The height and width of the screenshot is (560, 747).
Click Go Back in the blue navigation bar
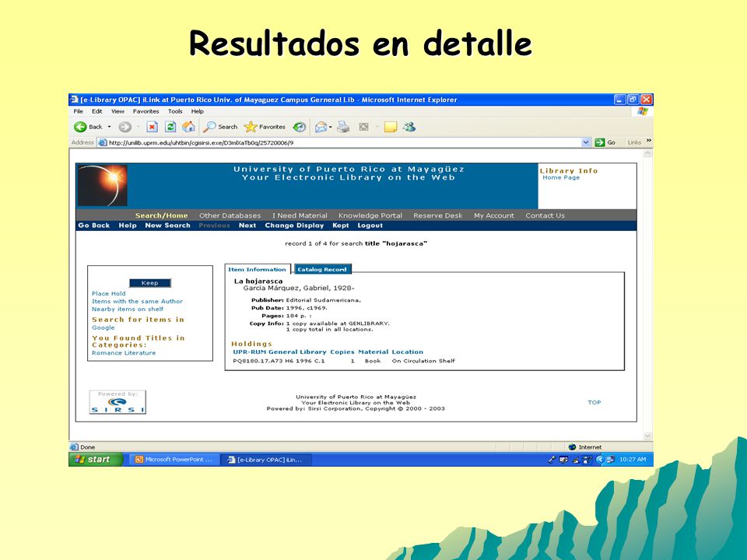[94, 226]
